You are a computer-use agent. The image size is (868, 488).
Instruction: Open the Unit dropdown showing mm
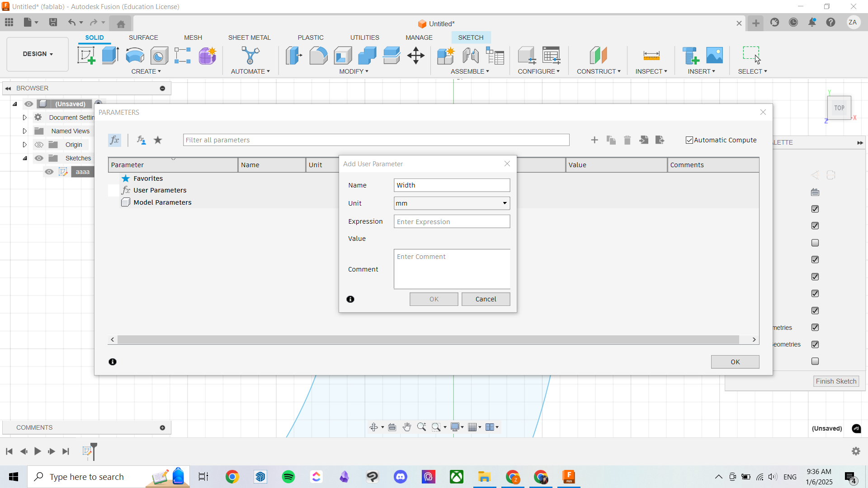click(x=452, y=203)
